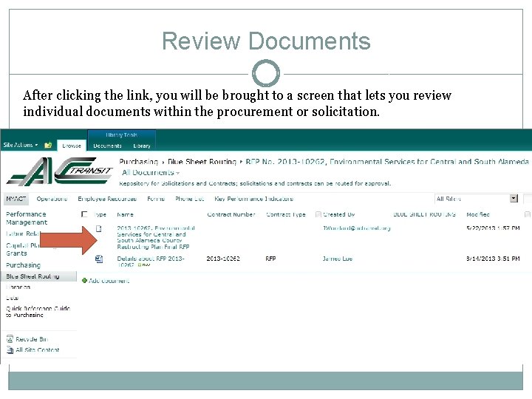Open the Documents ribbon tab
The height and width of the screenshot is (399, 532).
click(x=107, y=146)
